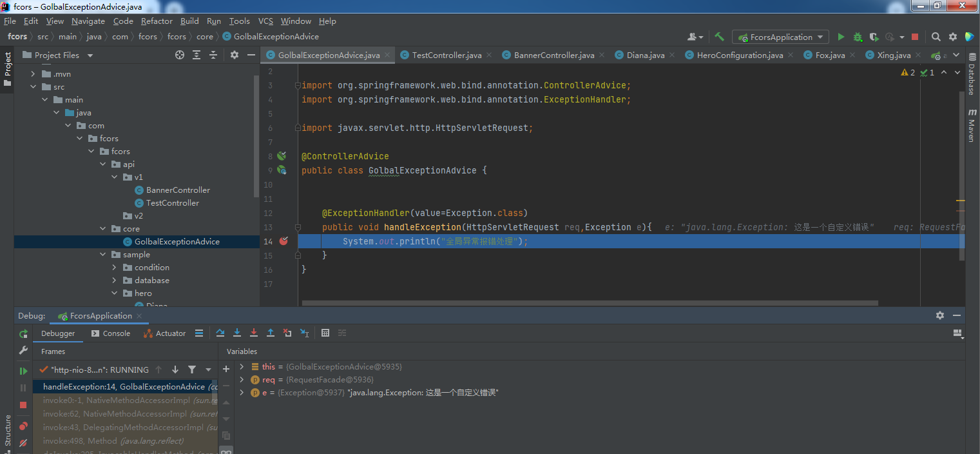Toggle Mute Breakpoints in debug sidebar
The image size is (980, 454).
(23, 443)
